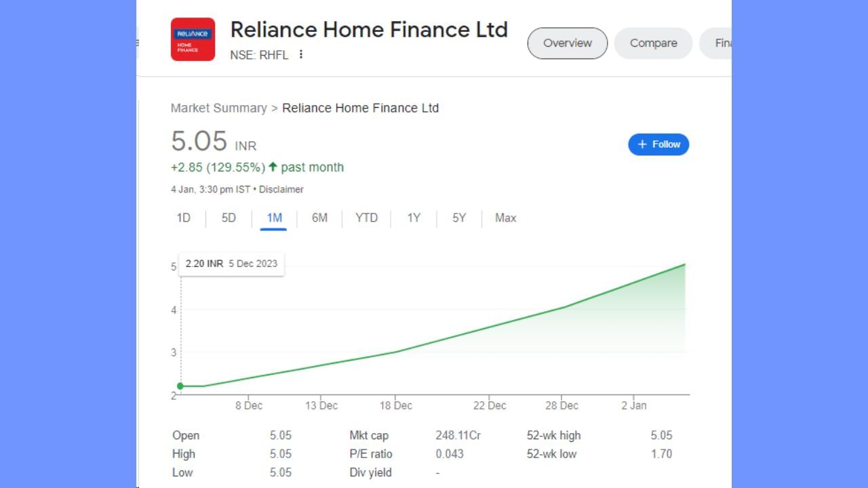Follow Reliance Home Finance stock
The width and height of the screenshot is (868, 488).
point(658,144)
